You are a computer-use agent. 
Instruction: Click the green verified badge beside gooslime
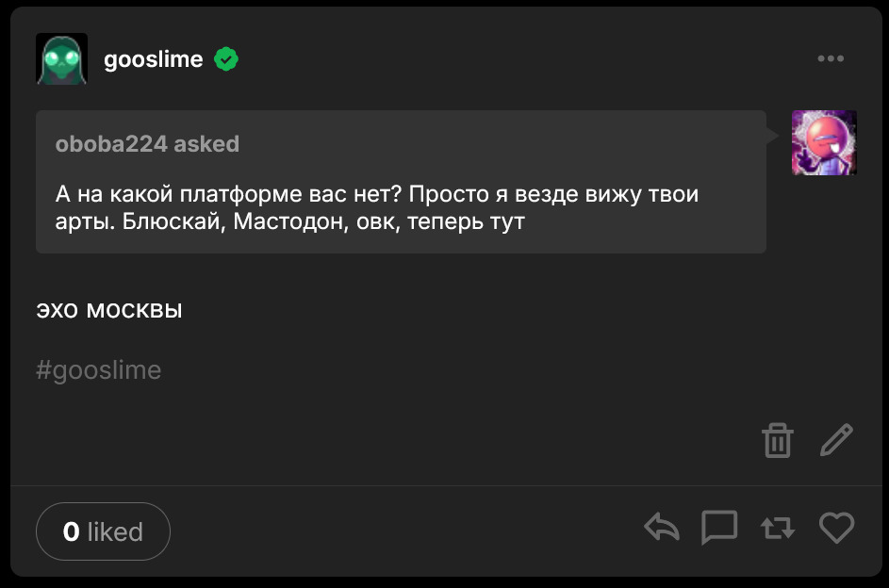pos(226,59)
